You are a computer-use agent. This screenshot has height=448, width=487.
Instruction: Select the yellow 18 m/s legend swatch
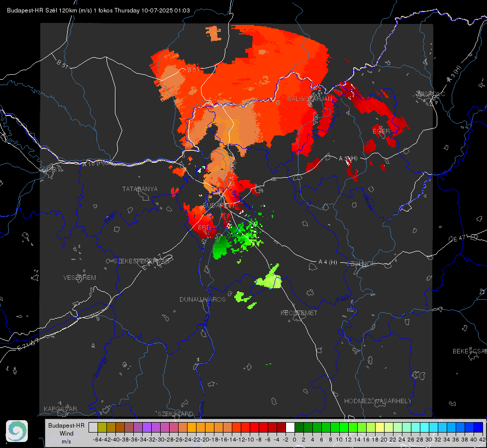[x=380, y=427]
